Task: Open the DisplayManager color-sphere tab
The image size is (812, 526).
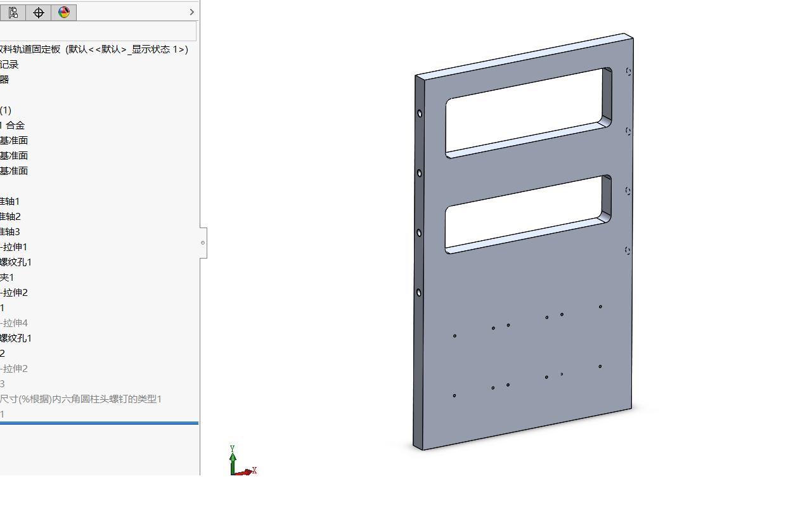Action: [63, 12]
